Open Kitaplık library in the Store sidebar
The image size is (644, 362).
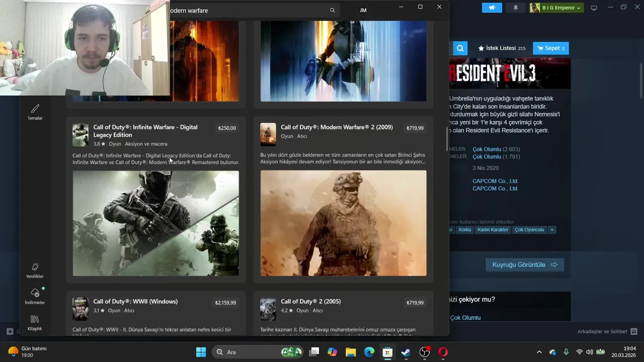click(x=35, y=323)
